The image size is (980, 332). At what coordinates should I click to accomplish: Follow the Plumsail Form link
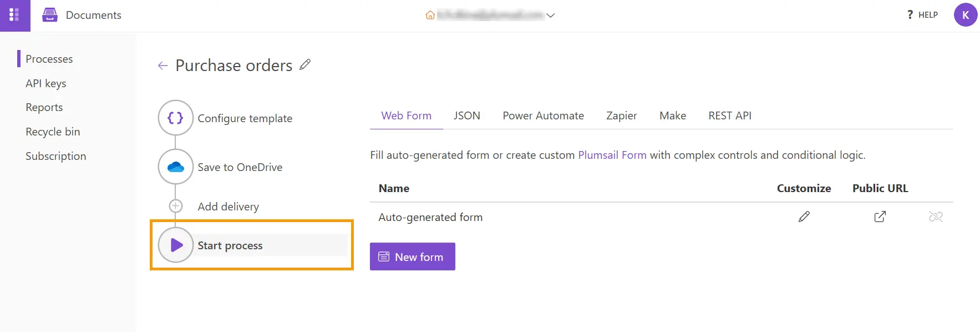click(612, 155)
